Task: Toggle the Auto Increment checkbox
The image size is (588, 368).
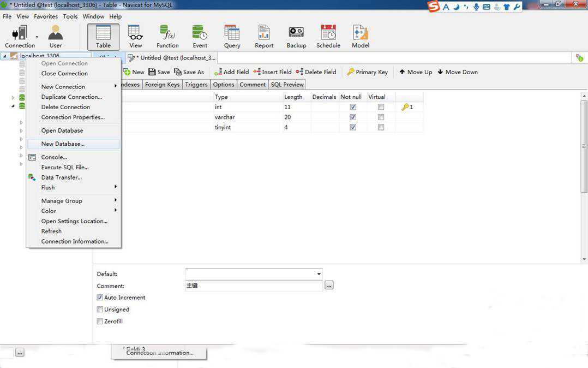Action: click(x=100, y=298)
